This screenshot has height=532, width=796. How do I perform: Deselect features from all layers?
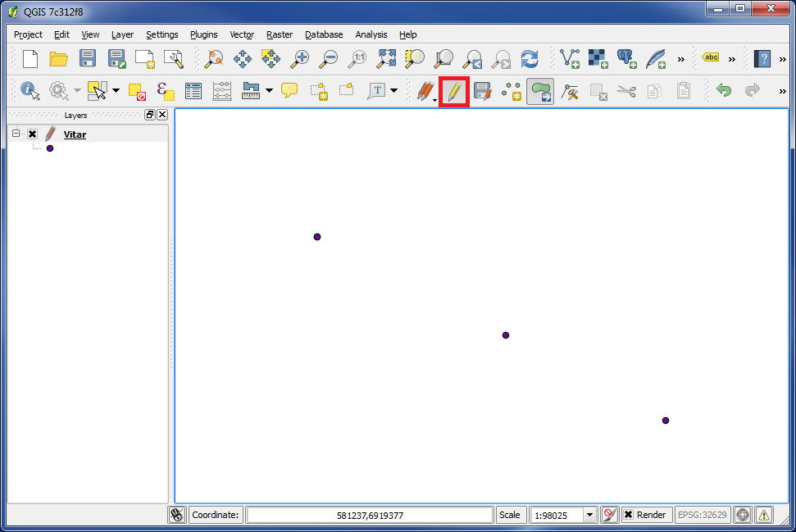[137, 91]
